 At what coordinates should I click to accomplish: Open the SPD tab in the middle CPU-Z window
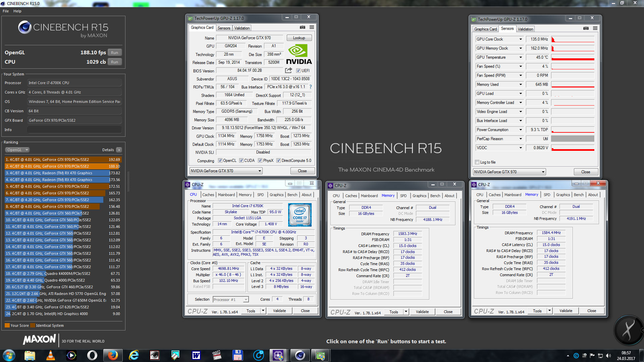click(403, 196)
